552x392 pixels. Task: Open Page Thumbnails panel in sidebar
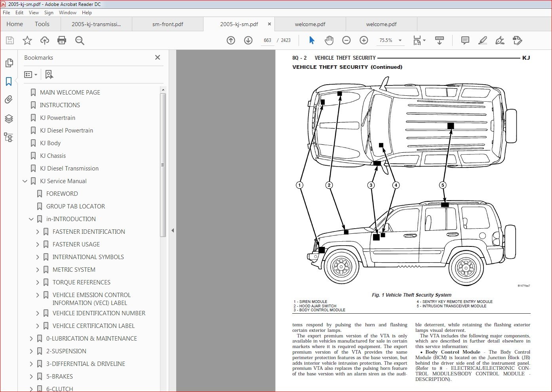tap(9, 63)
